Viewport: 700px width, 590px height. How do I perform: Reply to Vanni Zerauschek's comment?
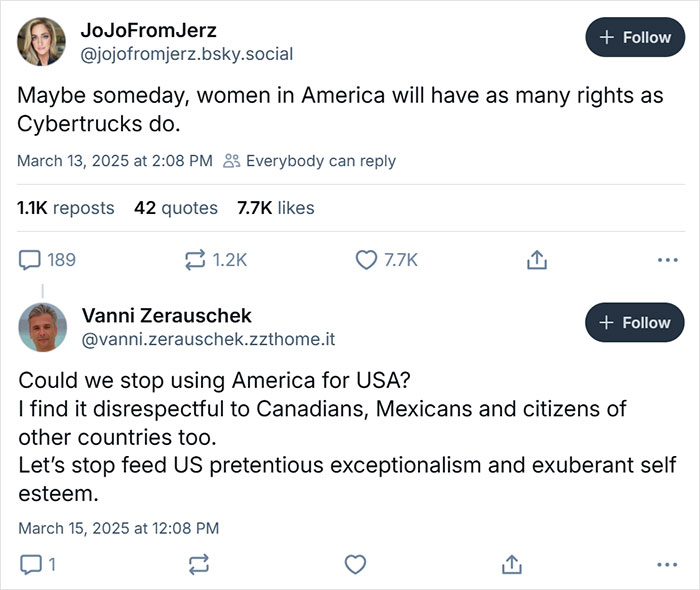coord(31,565)
